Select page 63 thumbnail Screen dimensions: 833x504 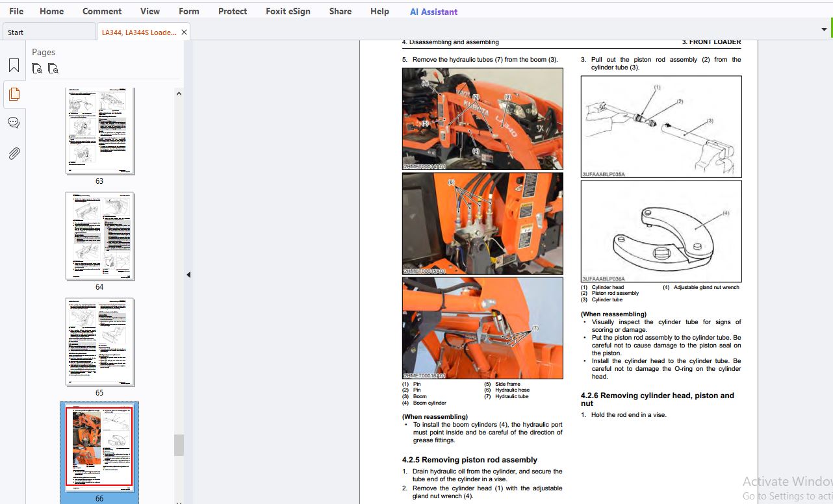click(99, 131)
